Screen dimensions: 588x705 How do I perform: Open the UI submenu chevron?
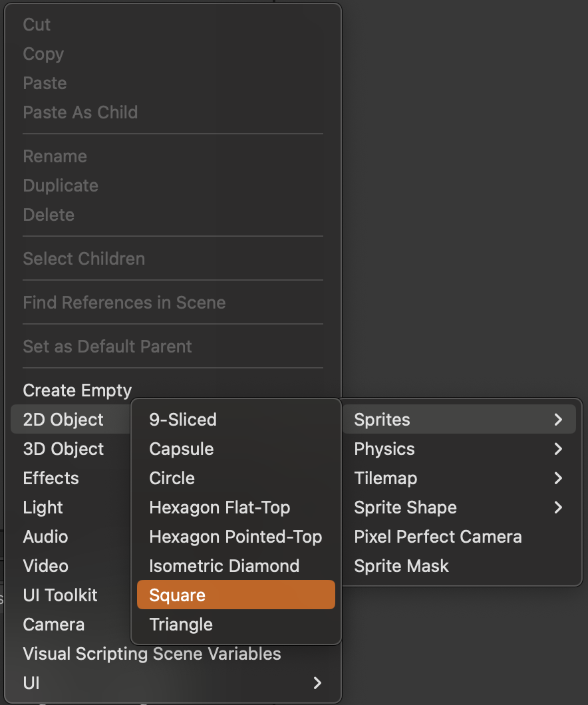click(318, 683)
